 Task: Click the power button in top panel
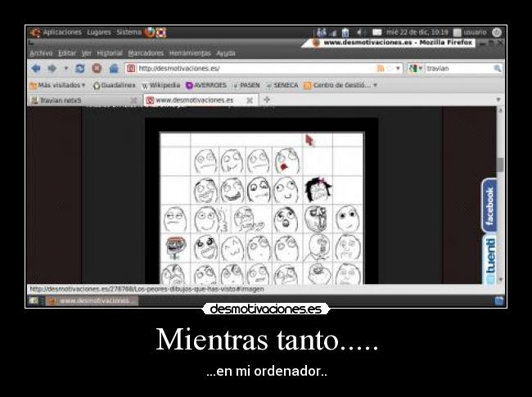coord(496,32)
